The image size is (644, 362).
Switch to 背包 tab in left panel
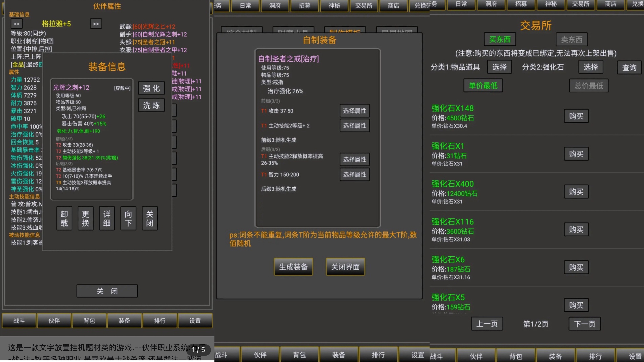(89, 321)
